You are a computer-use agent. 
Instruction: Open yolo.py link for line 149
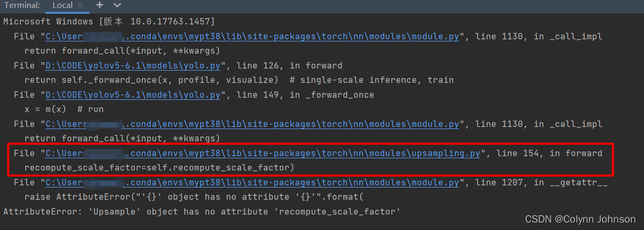pyautogui.click(x=133, y=95)
